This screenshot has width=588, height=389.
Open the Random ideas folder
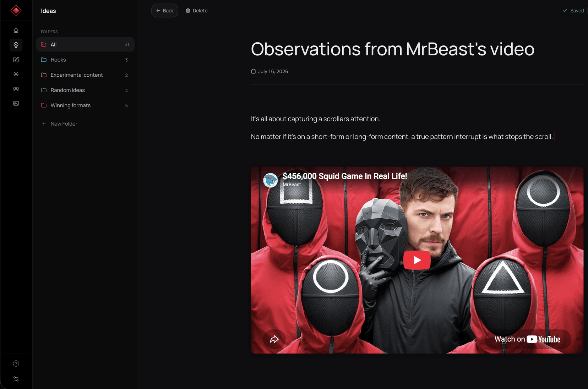(x=85, y=91)
